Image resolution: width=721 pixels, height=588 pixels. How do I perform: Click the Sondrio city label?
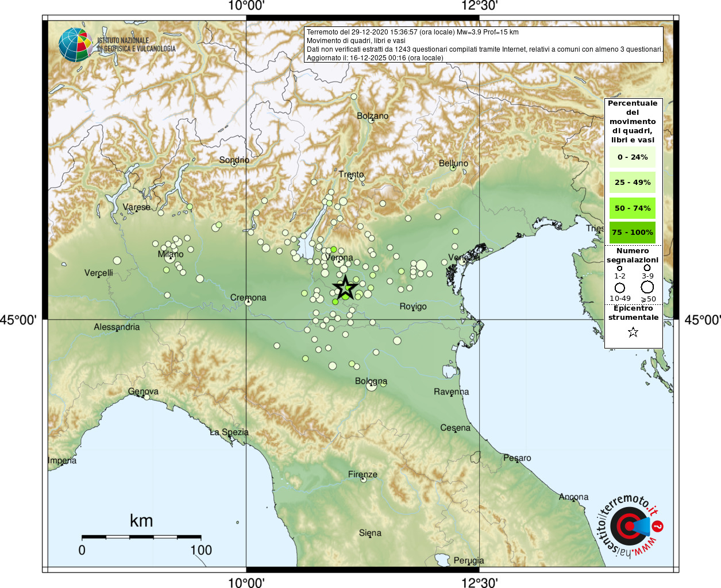(234, 160)
